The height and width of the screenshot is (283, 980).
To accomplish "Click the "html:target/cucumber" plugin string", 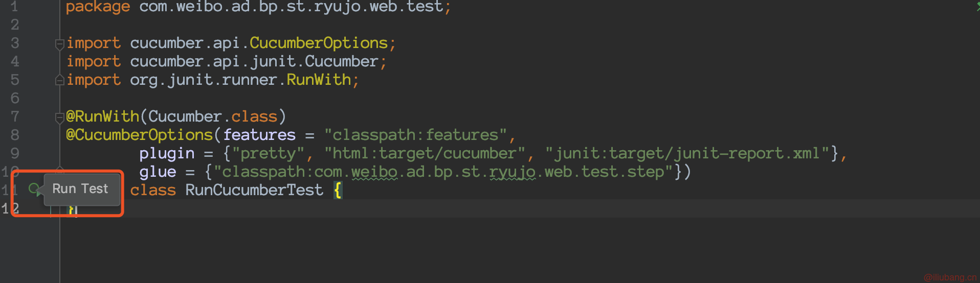I will (x=425, y=153).
